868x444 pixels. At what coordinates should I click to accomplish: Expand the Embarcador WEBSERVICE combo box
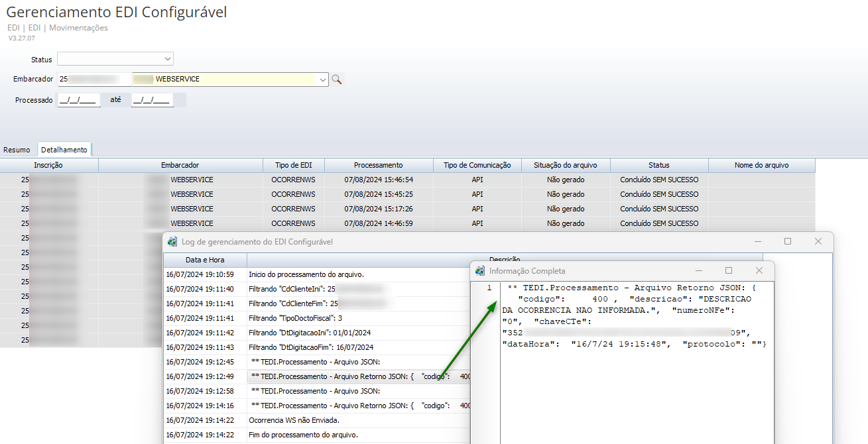click(x=323, y=80)
